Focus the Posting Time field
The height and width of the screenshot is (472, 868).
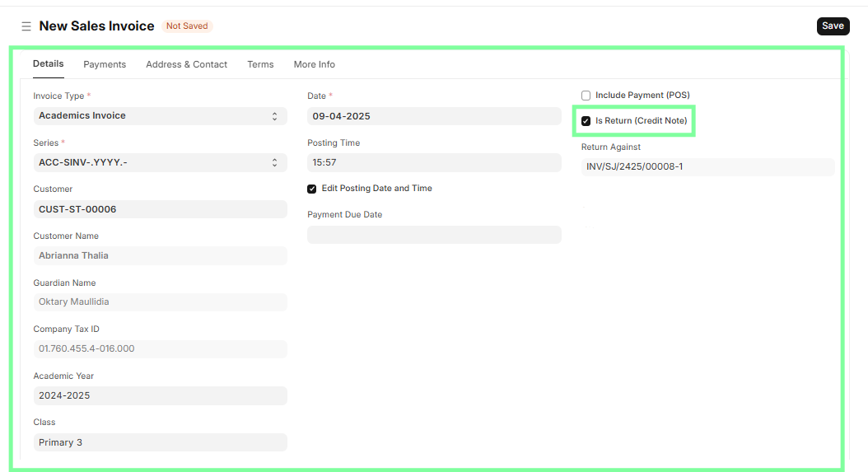pos(434,163)
